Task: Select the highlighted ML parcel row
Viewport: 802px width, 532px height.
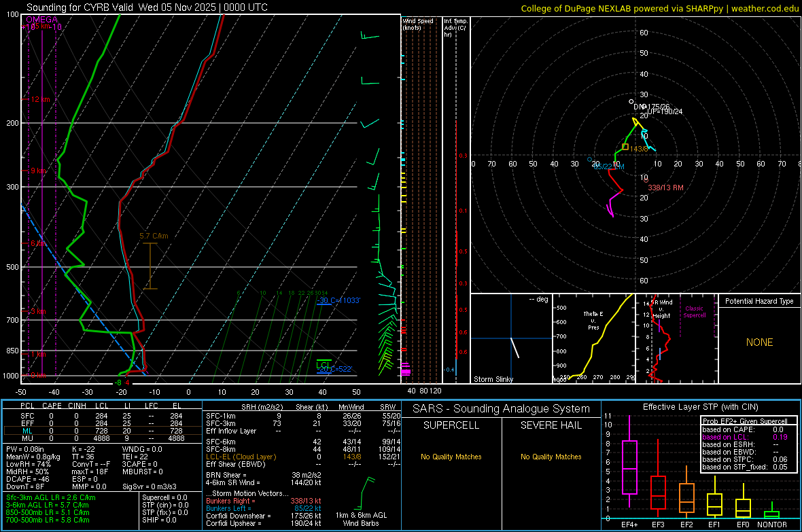Action: coord(102,431)
